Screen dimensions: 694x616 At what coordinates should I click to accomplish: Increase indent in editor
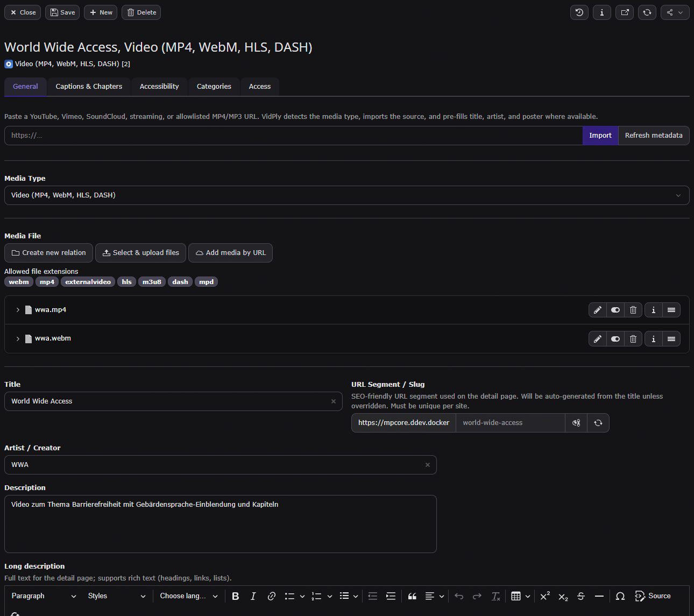(x=391, y=596)
